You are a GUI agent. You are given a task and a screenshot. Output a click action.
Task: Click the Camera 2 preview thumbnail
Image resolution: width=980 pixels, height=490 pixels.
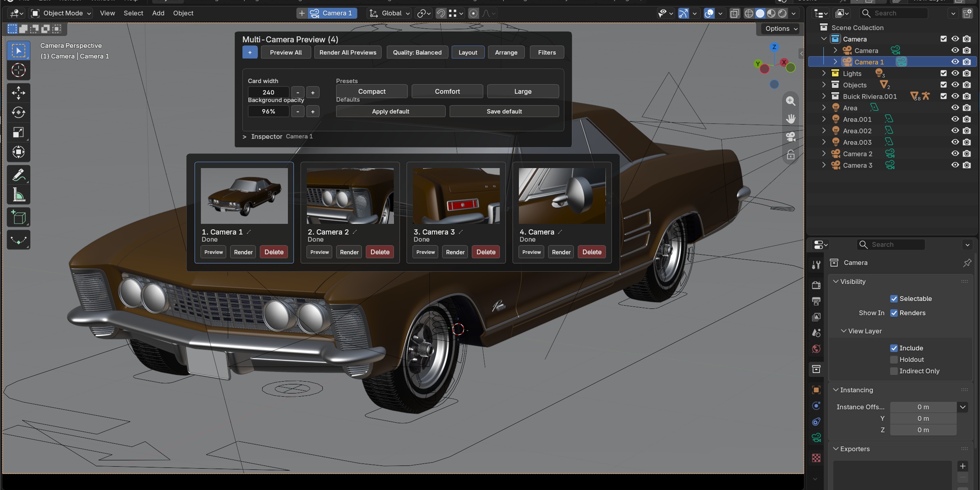[350, 196]
